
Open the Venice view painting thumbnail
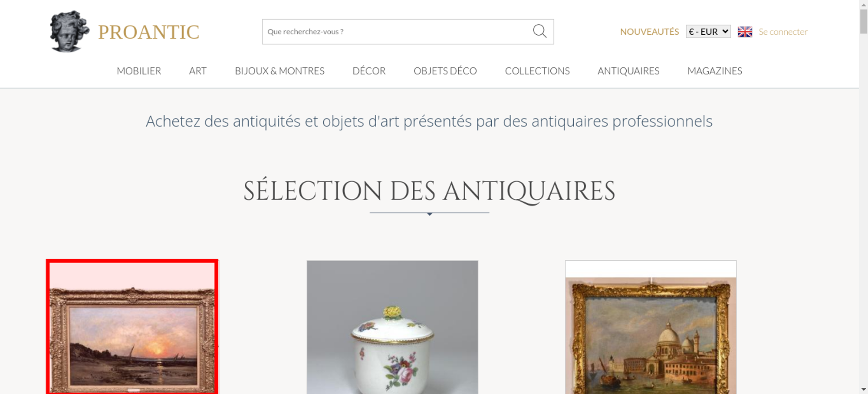tap(651, 327)
